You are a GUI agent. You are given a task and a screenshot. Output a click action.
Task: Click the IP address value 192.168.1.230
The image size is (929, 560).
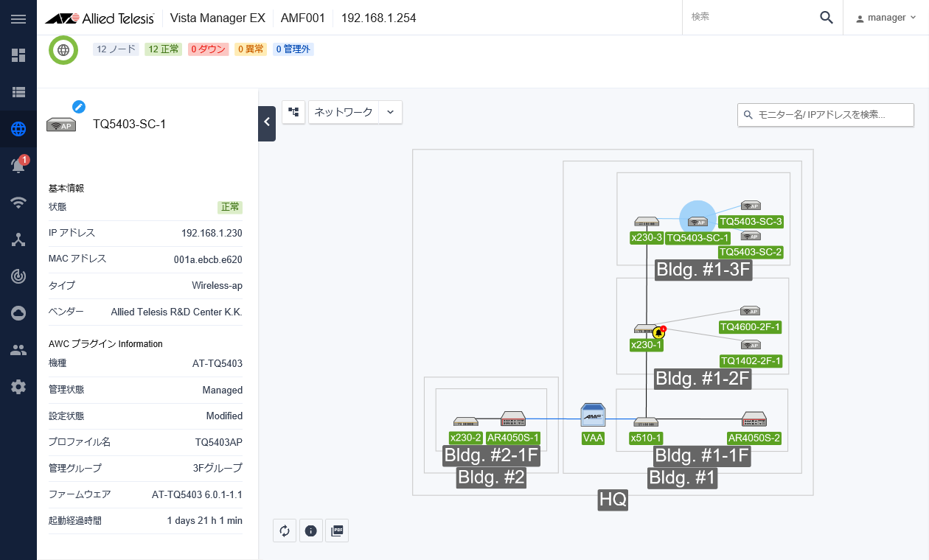pos(212,233)
